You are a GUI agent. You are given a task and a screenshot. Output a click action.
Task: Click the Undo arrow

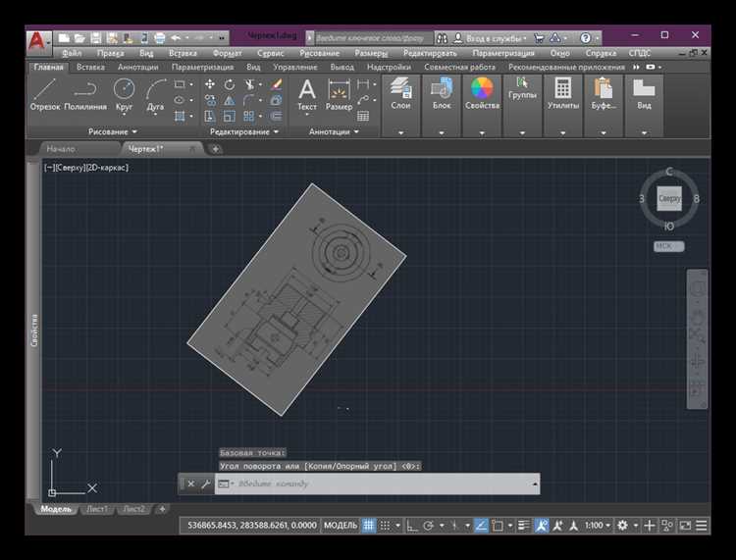click(x=176, y=37)
